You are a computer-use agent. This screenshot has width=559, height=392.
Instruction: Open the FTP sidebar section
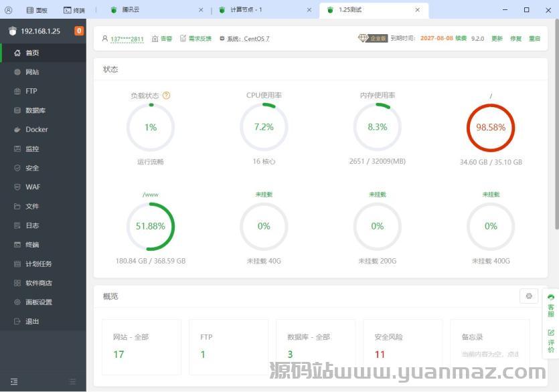(43, 91)
